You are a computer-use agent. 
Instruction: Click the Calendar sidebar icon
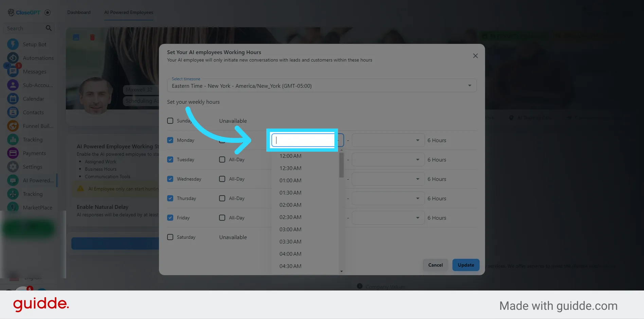tap(13, 99)
